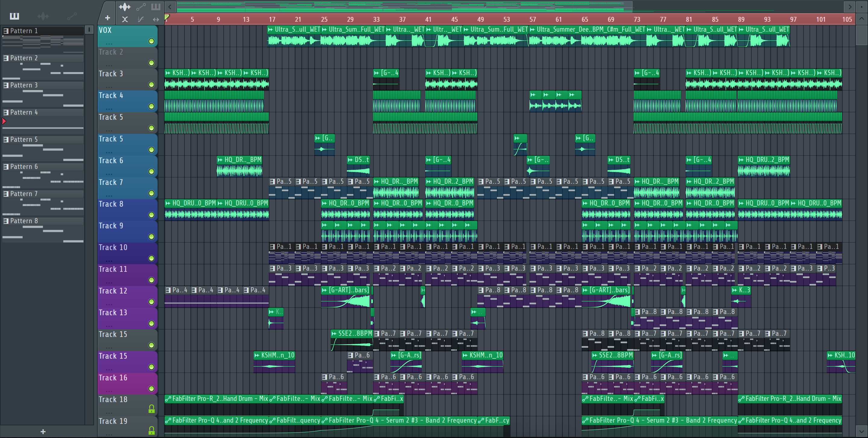Select the audio clip focus waveform icon
Viewport: 868px width, 438px height.
(x=125, y=7)
